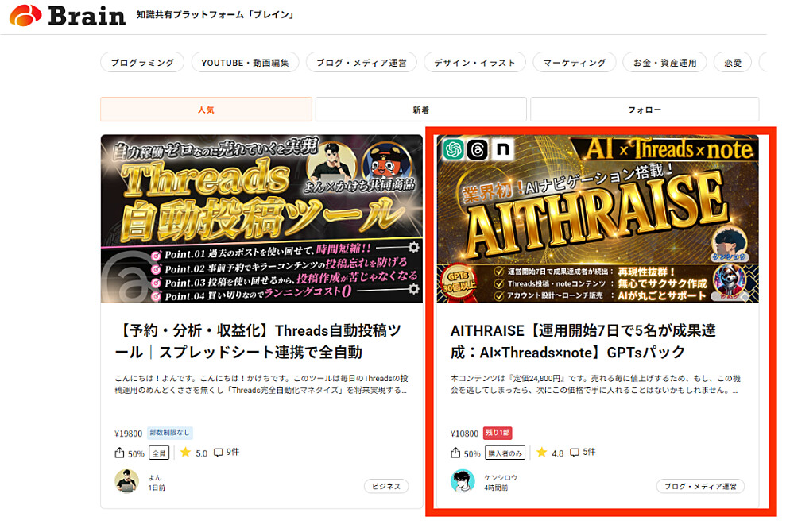
Task: Open よん's author avatar
Action: (127, 482)
